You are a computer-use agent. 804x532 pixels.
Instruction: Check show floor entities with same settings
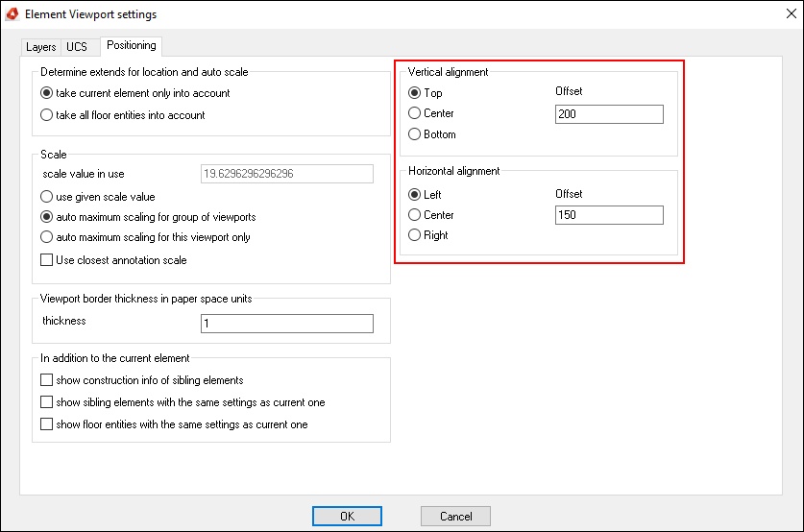point(174,424)
